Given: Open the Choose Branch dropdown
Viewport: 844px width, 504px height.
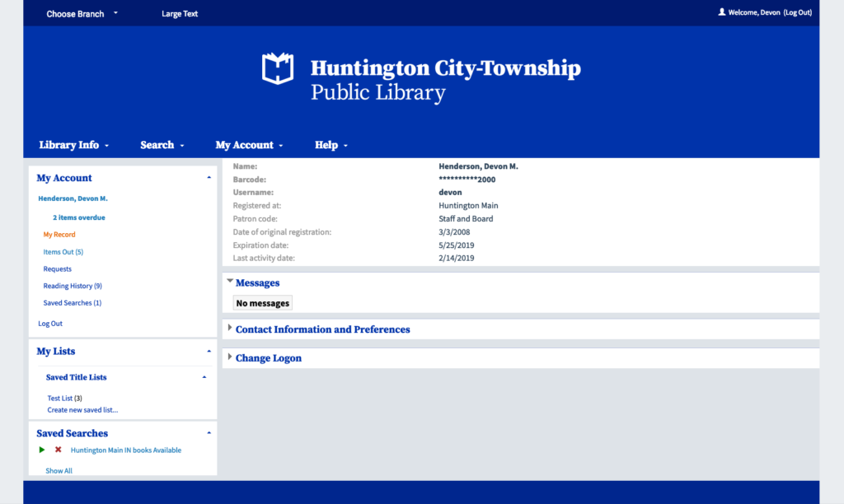Looking at the screenshot, I should [x=82, y=13].
